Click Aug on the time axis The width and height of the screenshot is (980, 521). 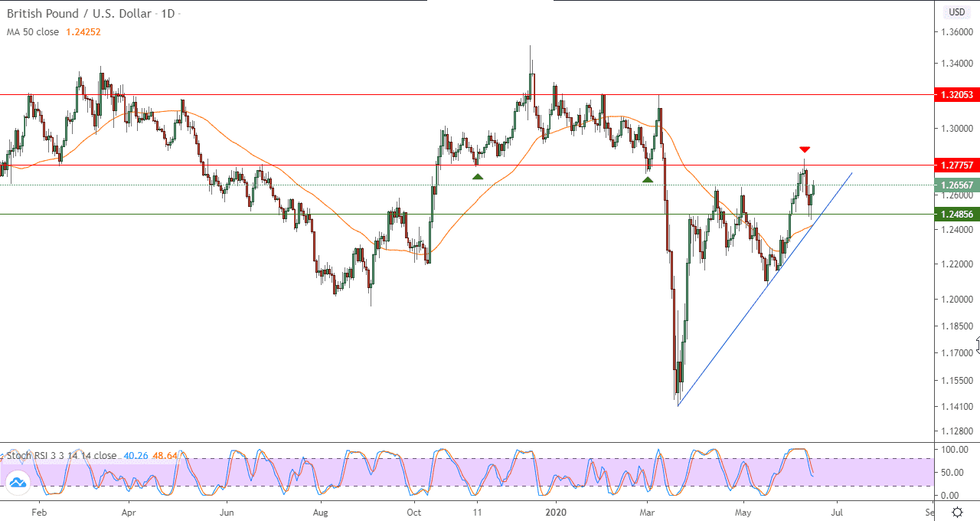(x=321, y=511)
